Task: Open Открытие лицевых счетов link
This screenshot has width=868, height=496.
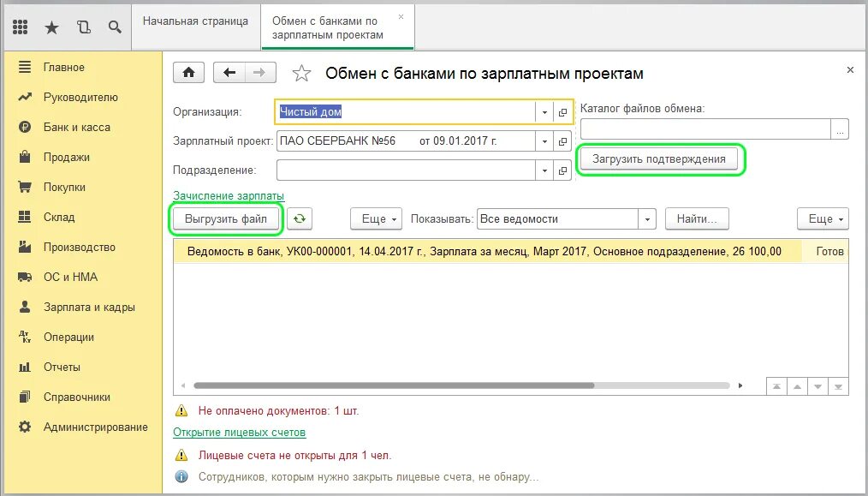Action: pos(239,432)
